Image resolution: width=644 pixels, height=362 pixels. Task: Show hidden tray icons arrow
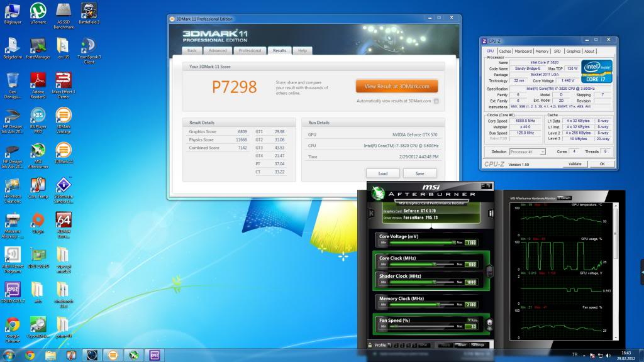click(584, 356)
